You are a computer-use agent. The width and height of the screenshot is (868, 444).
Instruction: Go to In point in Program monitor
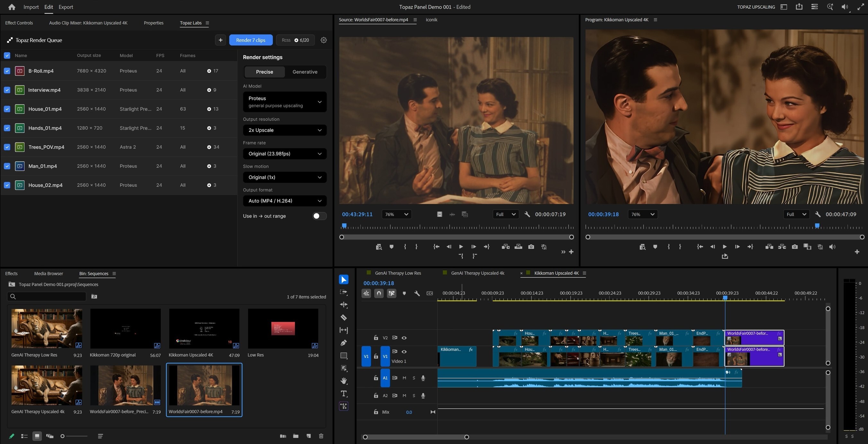tap(700, 247)
